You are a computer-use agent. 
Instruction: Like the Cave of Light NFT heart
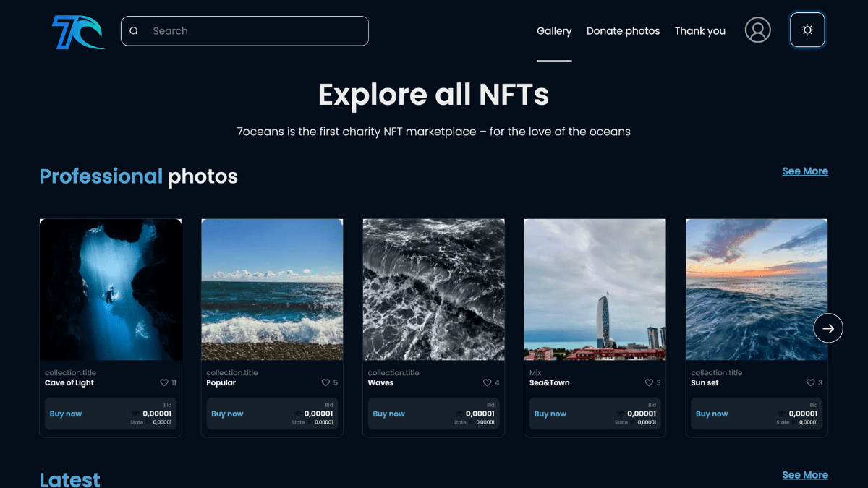click(164, 383)
